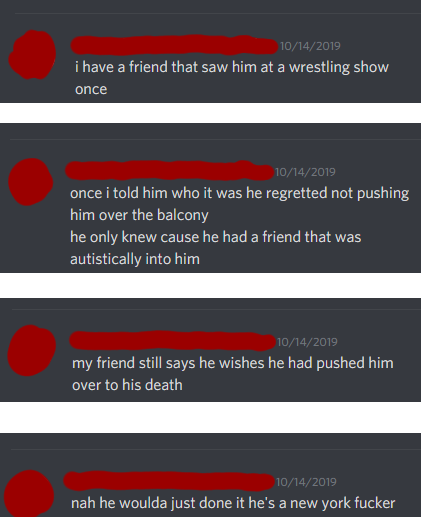
Task: Click timestamp on 'my friend still says' message
Action: pyautogui.click(x=307, y=342)
